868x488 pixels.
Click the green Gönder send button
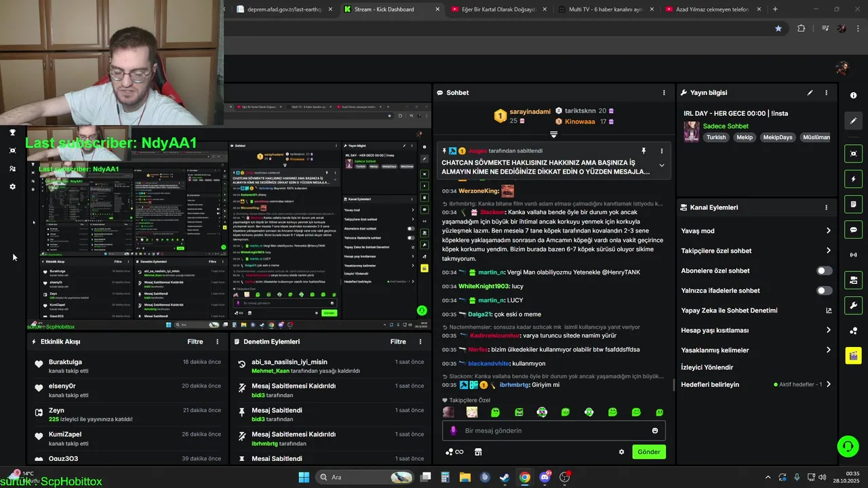[649, 452]
